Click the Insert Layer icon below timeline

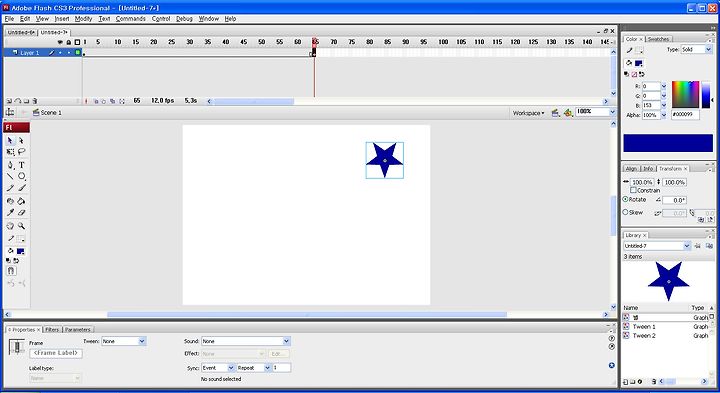point(9,101)
